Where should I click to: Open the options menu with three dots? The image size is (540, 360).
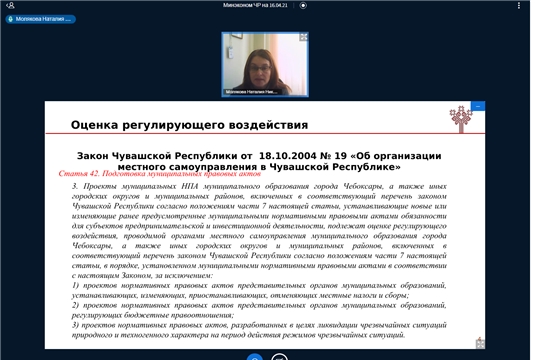click(x=519, y=5)
